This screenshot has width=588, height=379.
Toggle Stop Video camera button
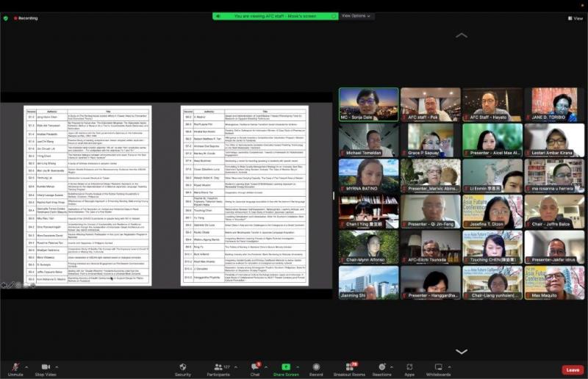[x=46, y=368]
